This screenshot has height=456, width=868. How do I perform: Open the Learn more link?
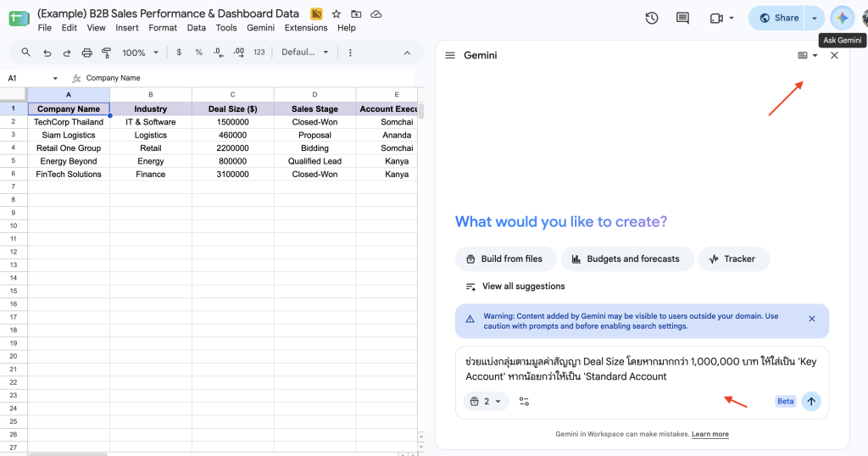coord(709,435)
